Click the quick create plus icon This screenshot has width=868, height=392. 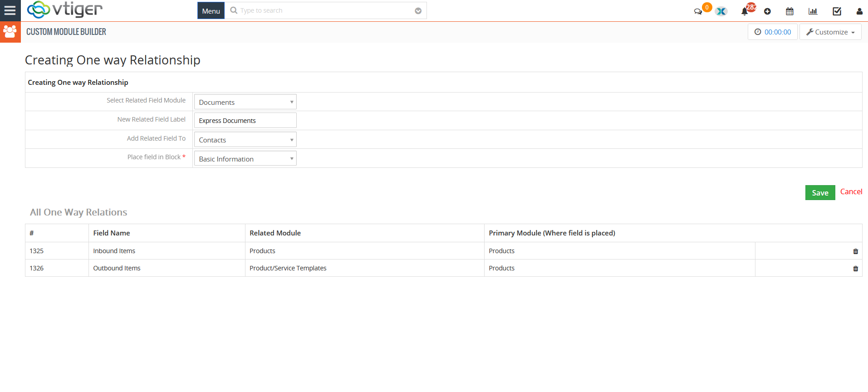[767, 11]
